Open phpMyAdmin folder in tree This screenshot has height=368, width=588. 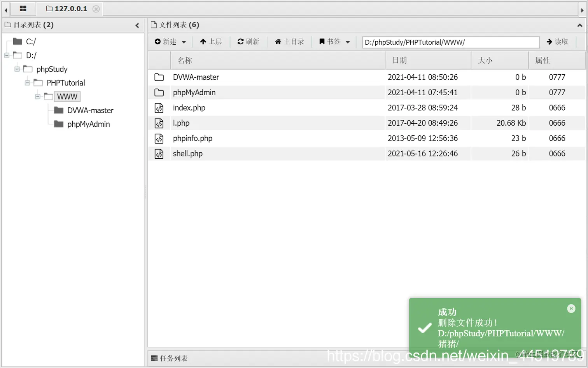(88, 124)
